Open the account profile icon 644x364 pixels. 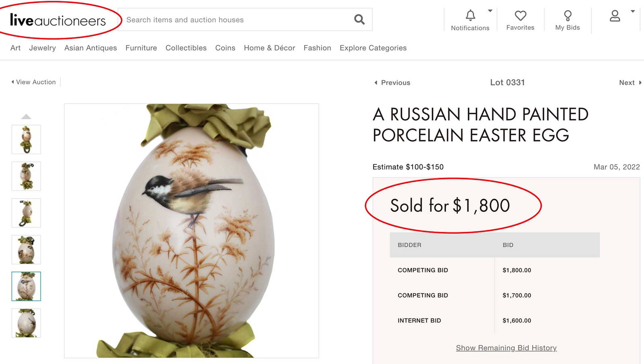pos(615,16)
